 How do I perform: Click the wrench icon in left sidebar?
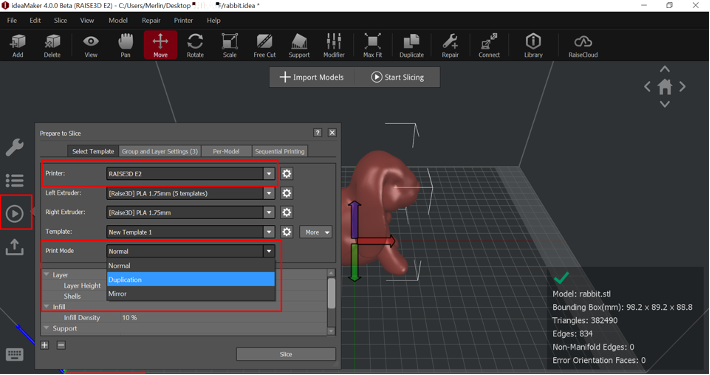point(14,148)
